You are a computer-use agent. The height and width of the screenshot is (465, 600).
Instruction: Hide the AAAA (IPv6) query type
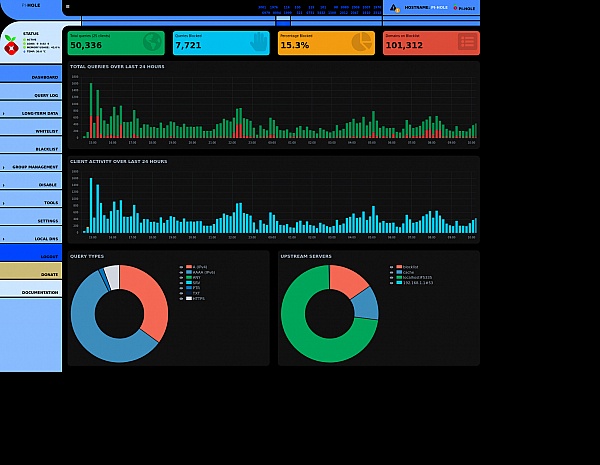pyautogui.click(x=181, y=272)
